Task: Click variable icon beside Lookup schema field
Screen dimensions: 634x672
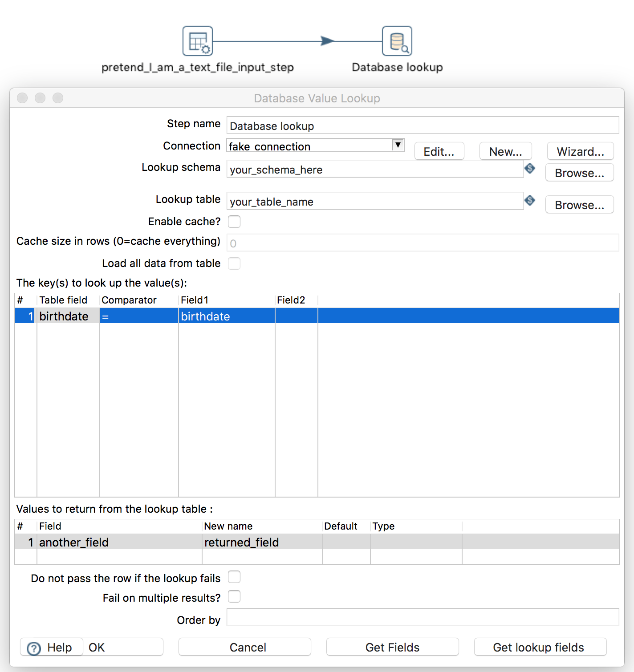Action: click(530, 168)
